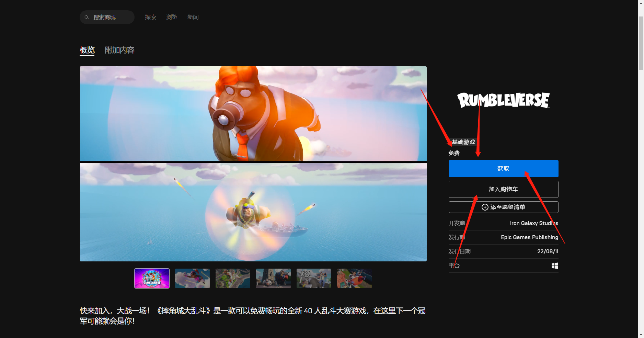Click the Iron Galaxy Studios developer name
644x338 pixels.
click(534, 223)
